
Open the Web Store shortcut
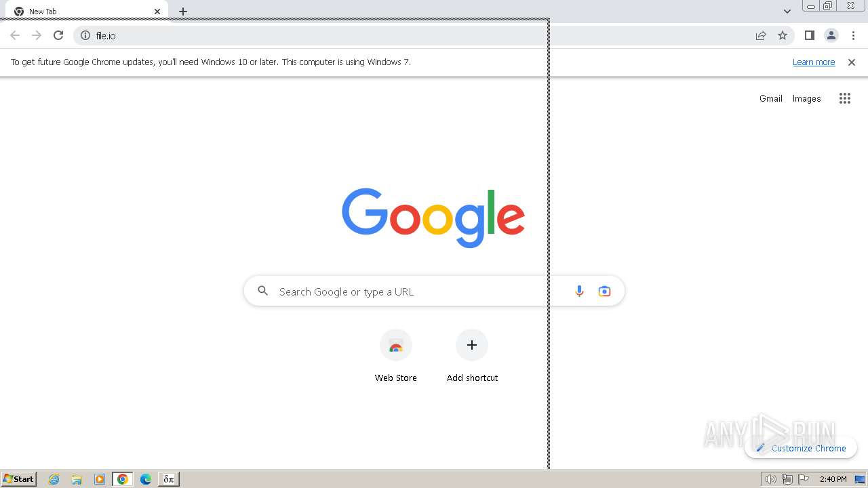tap(396, 357)
